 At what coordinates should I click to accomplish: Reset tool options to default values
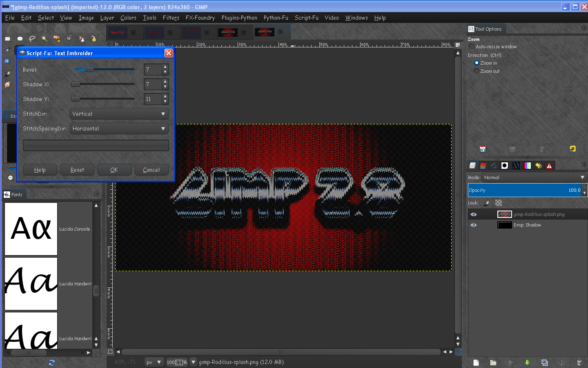pos(572,149)
